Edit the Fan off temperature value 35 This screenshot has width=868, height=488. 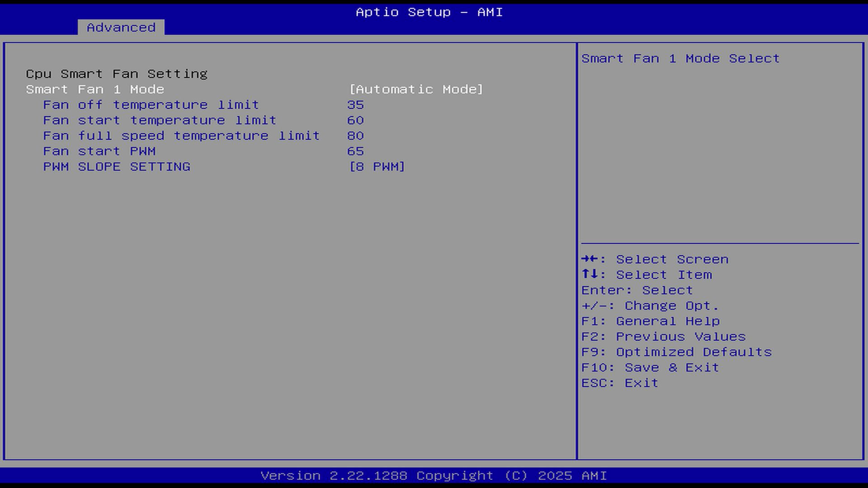pos(355,105)
